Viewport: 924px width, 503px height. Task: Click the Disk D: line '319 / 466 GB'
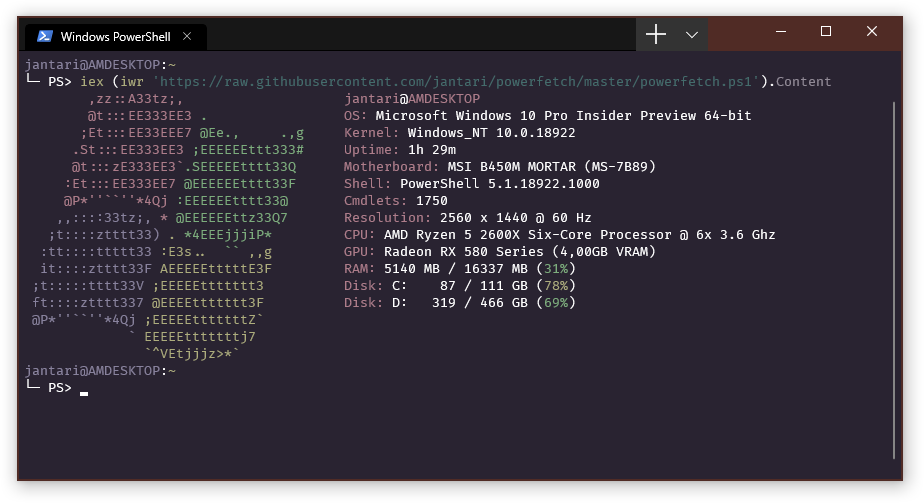(x=480, y=303)
